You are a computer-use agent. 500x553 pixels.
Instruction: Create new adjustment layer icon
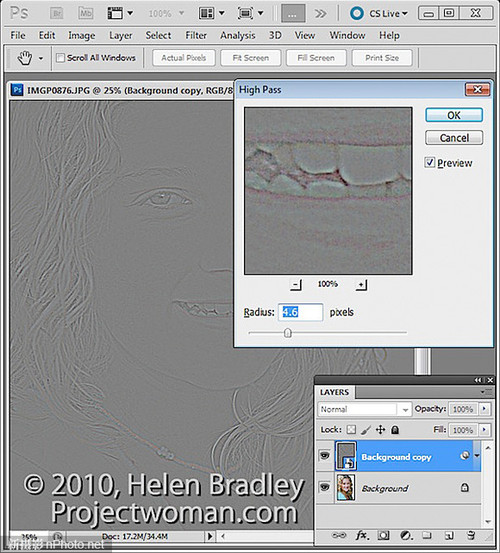(406, 536)
